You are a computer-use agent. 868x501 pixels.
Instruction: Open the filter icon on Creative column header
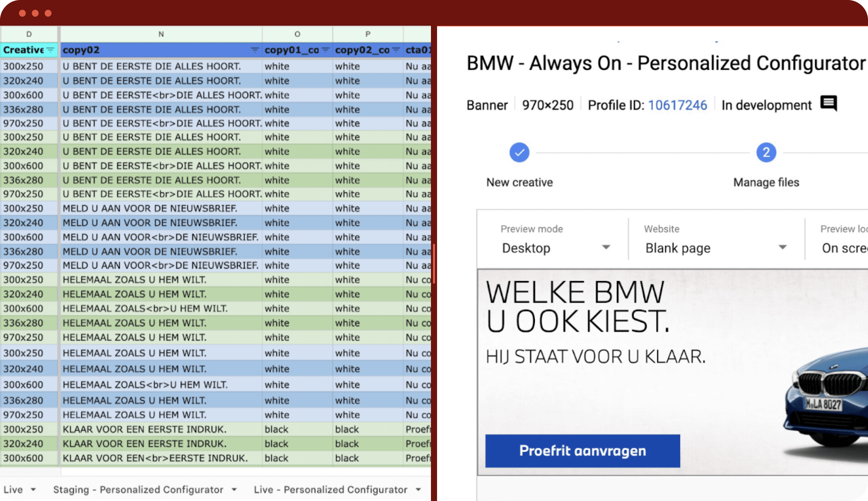tap(50, 50)
